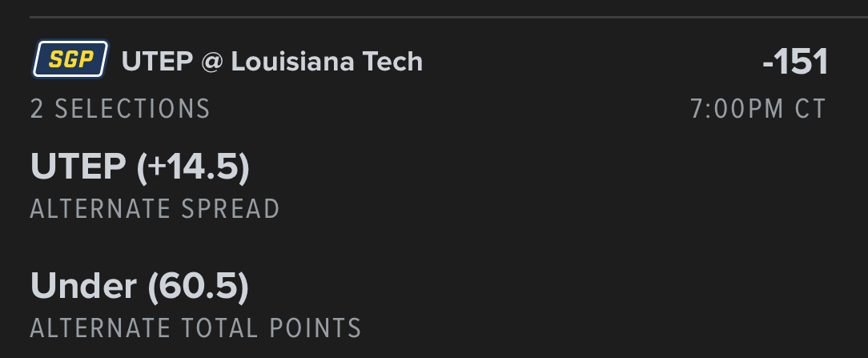Screen dimensions: 868x358
Task: Expand the 2 Selections label
Action: tap(120, 109)
